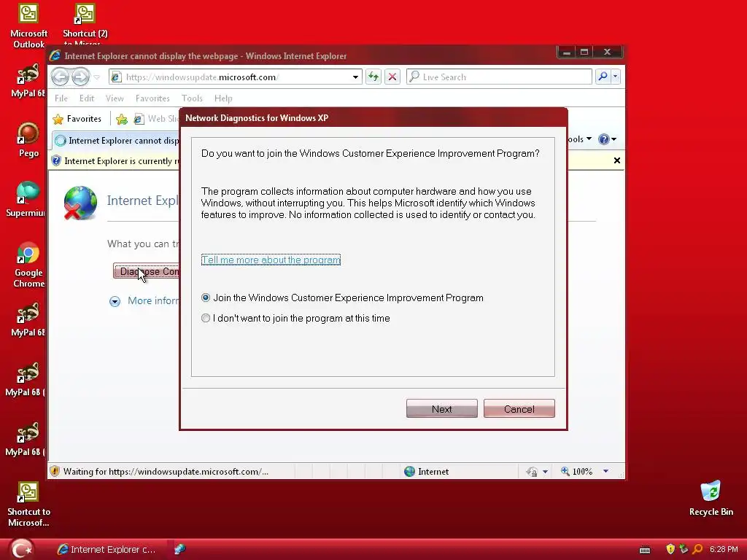Expand the address bar history dropdown
This screenshot has width=747, height=560.
click(355, 77)
